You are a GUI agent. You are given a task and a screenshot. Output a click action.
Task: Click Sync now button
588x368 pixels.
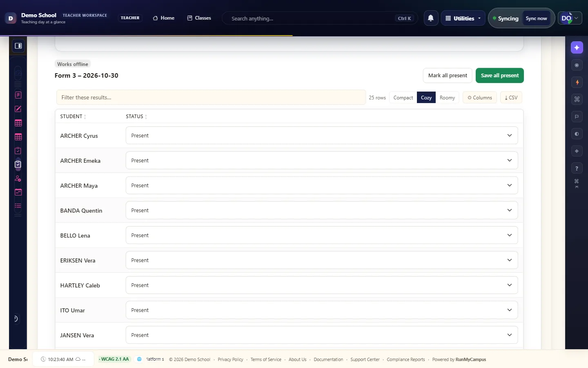pos(536,18)
